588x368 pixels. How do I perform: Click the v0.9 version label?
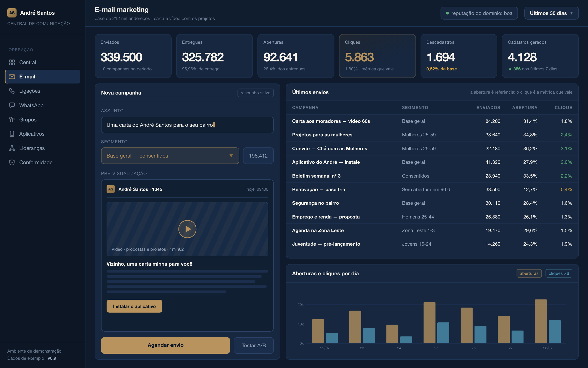point(52,358)
